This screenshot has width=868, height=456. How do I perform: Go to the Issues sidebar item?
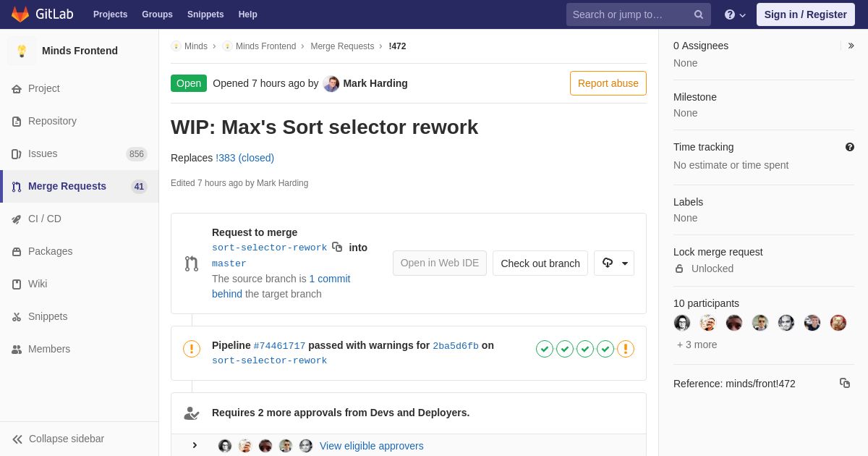(x=80, y=153)
